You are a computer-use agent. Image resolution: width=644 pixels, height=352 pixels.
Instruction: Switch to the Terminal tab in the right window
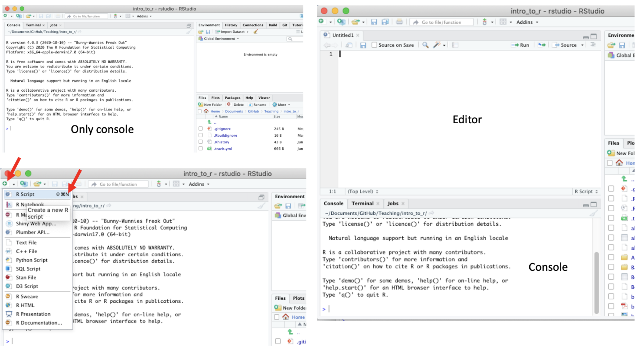click(x=362, y=203)
